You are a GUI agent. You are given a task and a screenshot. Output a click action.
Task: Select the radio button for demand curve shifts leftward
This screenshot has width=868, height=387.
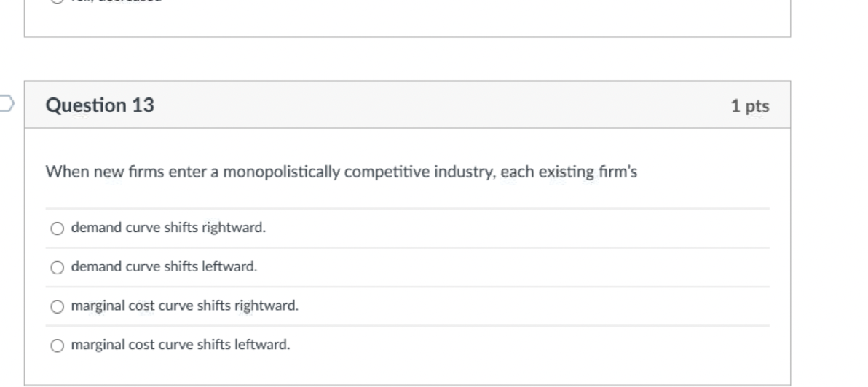(57, 268)
